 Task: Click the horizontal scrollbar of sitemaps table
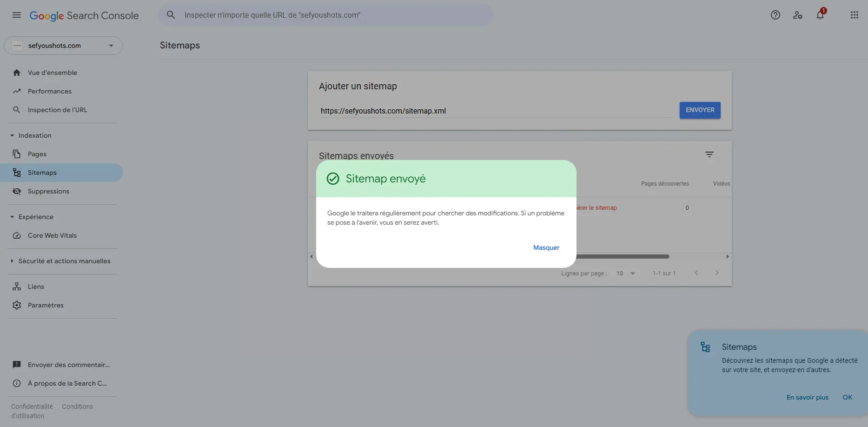(x=622, y=256)
